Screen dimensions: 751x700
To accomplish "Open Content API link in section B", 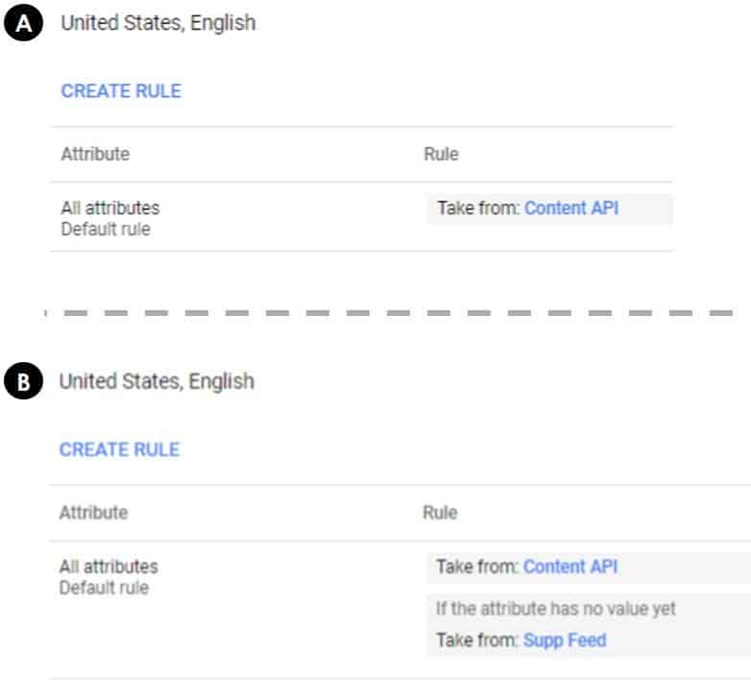I will [570, 567].
